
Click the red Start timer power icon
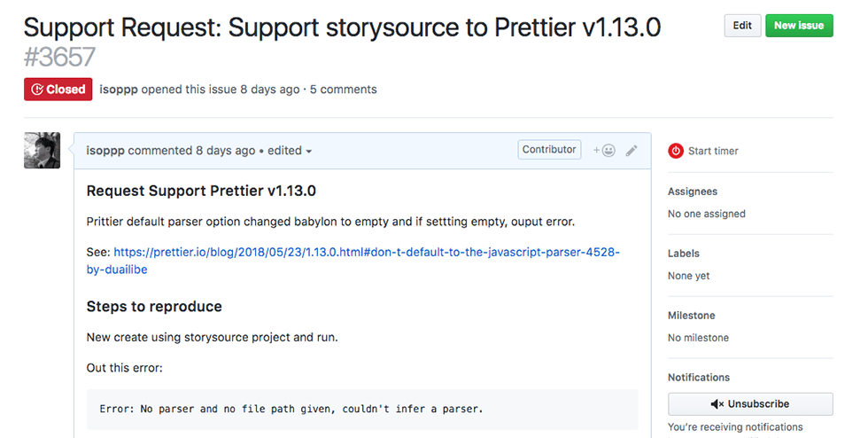[676, 151]
